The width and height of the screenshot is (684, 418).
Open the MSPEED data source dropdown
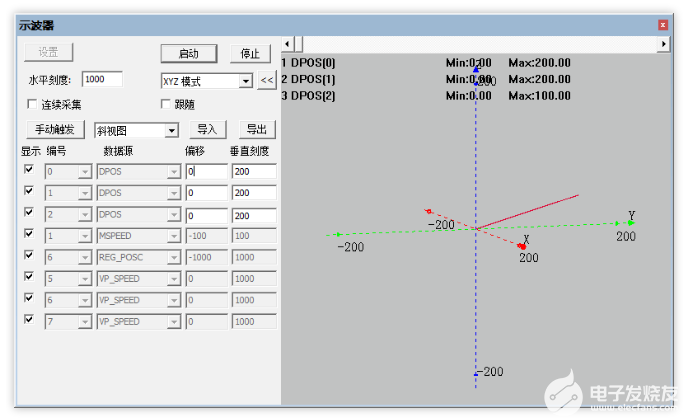tap(174, 236)
